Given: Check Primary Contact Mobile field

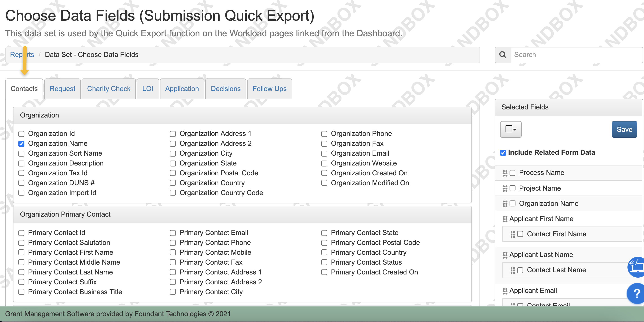Looking at the screenshot, I should [173, 252].
